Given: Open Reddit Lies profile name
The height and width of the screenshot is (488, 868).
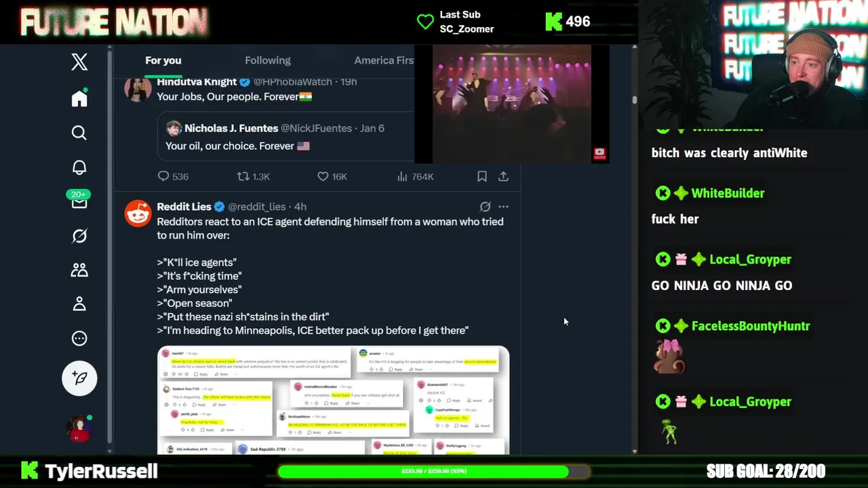Looking at the screenshot, I should pyautogui.click(x=184, y=207).
